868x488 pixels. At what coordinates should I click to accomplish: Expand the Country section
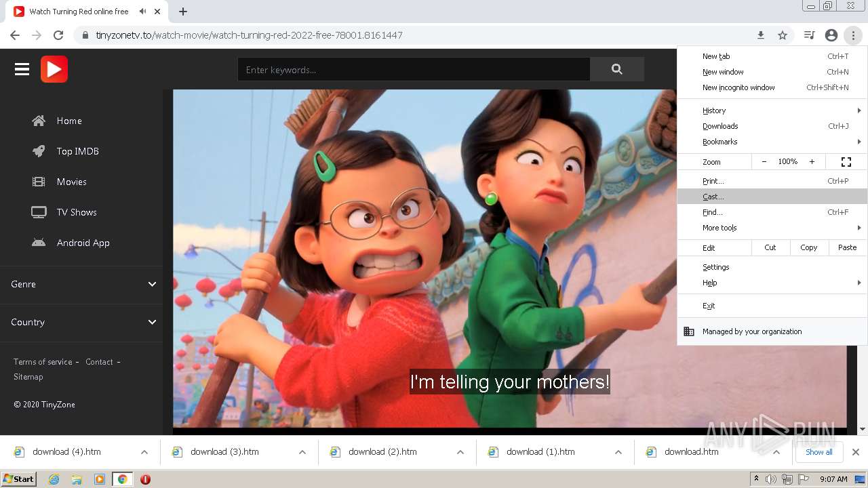click(81, 322)
